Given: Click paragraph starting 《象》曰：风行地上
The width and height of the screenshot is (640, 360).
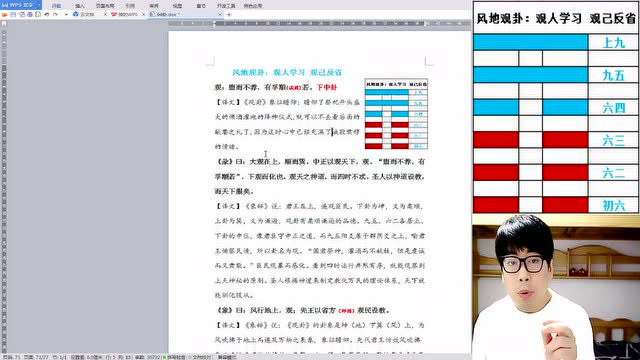Looking at the screenshot, I should coord(302,310).
